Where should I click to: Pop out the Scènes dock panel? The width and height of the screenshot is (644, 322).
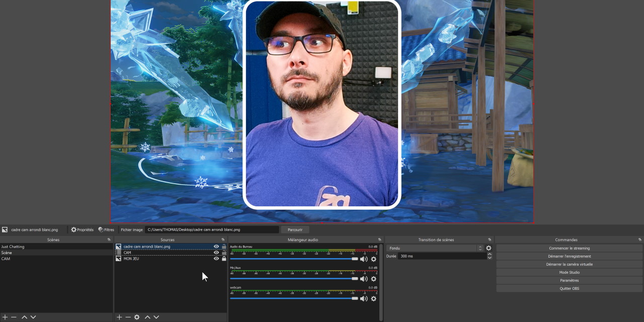(109, 239)
